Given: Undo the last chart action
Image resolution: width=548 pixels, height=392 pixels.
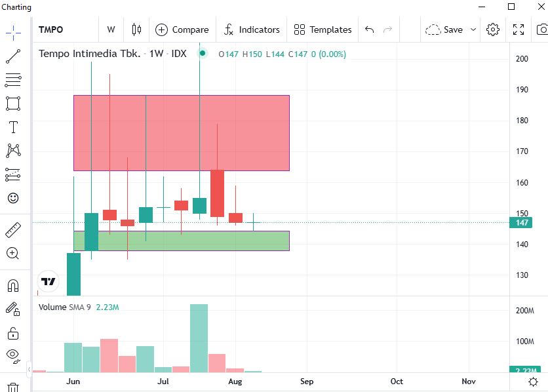Looking at the screenshot, I should tap(370, 29).
